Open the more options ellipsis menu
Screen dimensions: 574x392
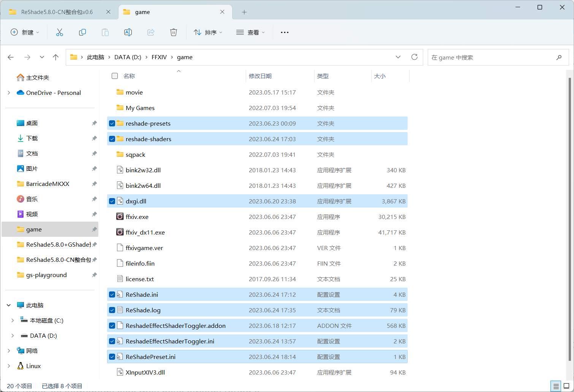click(285, 33)
